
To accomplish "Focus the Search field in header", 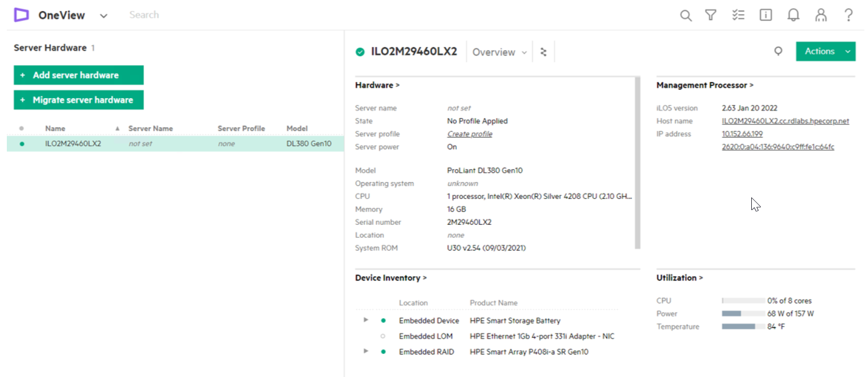I will point(144,15).
